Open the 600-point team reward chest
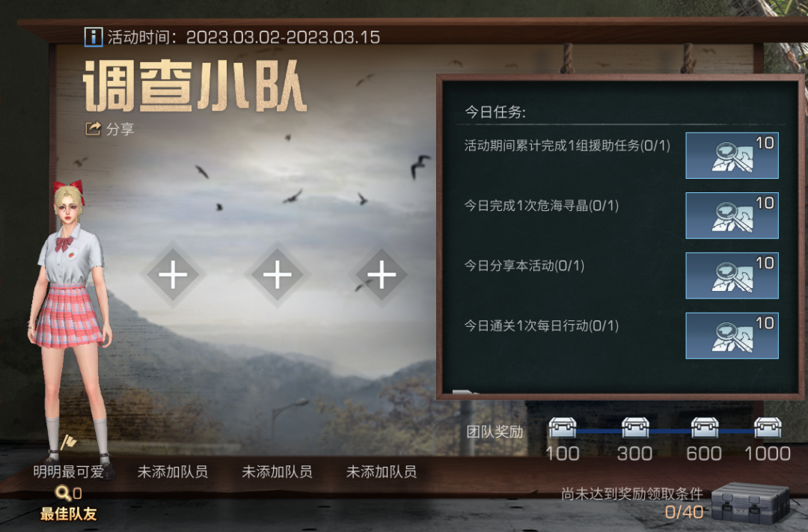 click(x=705, y=428)
